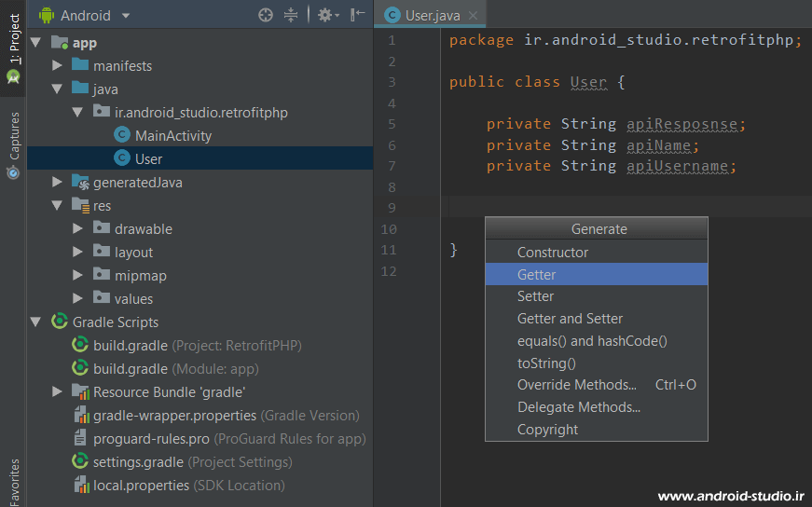Choose Override Methods... in Generate menu
The height and width of the screenshot is (507, 812).
pyautogui.click(x=597, y=385)
